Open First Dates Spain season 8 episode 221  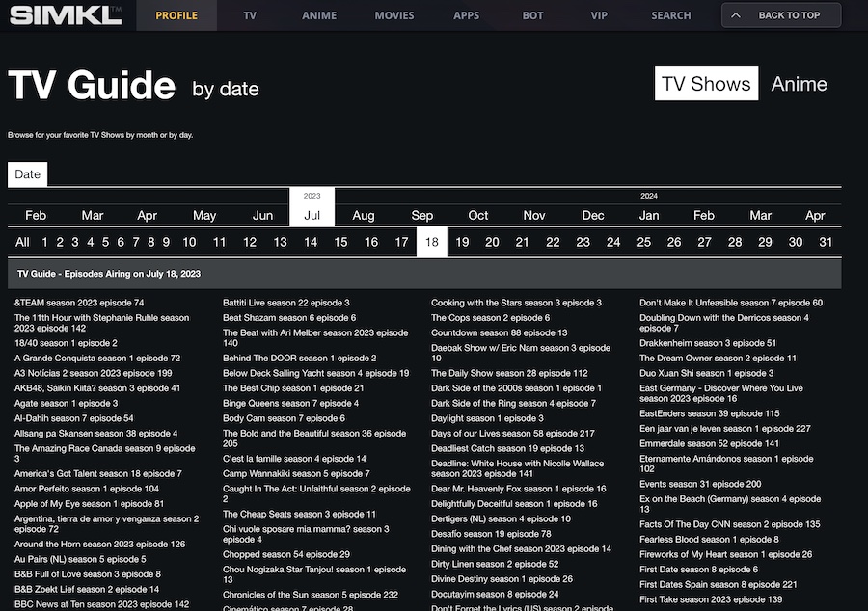click(718, 584)
